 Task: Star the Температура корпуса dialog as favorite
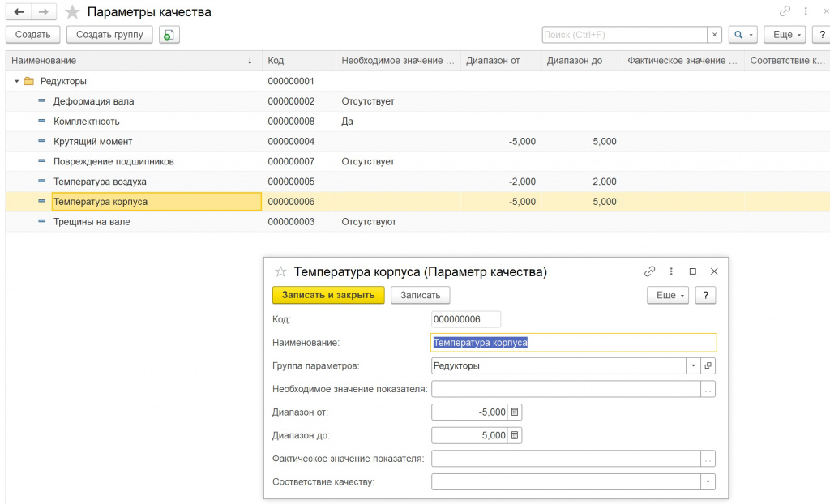pos(280,272)
